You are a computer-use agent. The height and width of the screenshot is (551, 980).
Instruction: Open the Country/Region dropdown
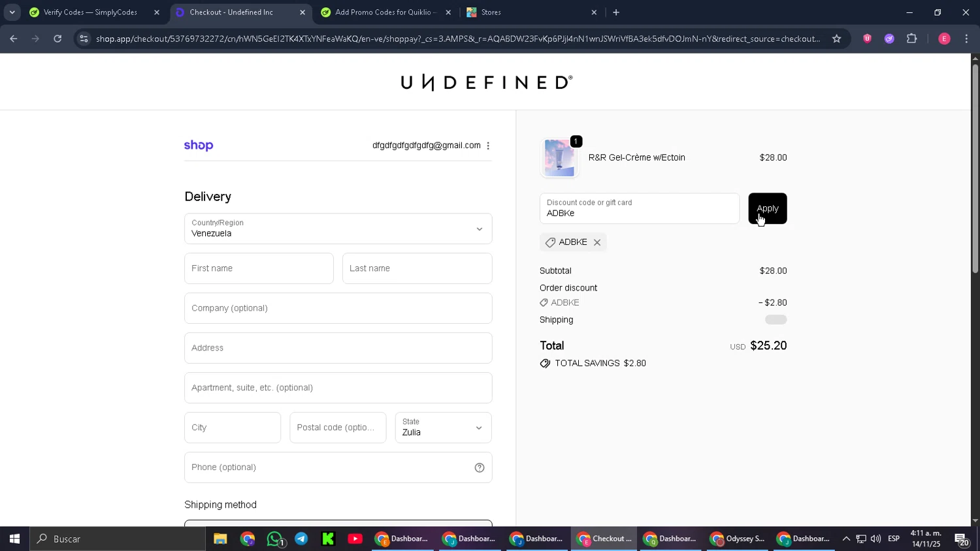[338, 228]
